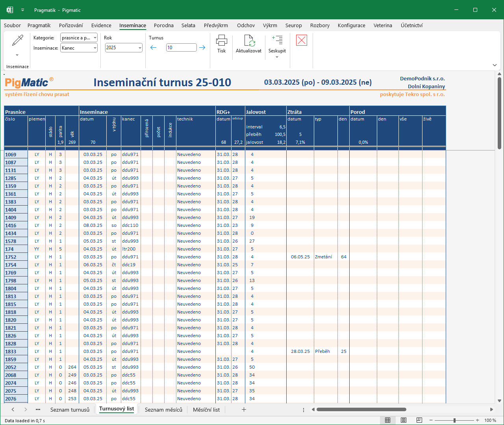Screen dimensions: 504x425
Task: Collapse the ribbon with chevron
Action: 495,65
